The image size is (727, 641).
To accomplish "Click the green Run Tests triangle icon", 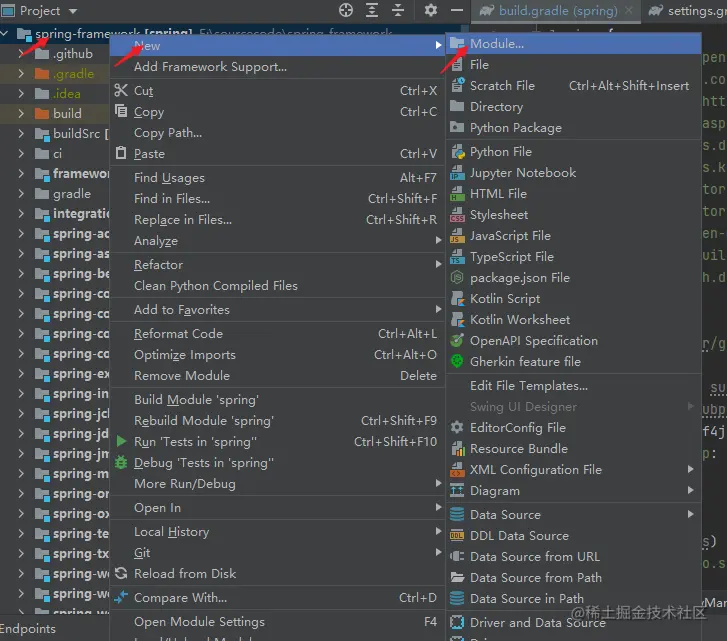I will tap(121, 441).
